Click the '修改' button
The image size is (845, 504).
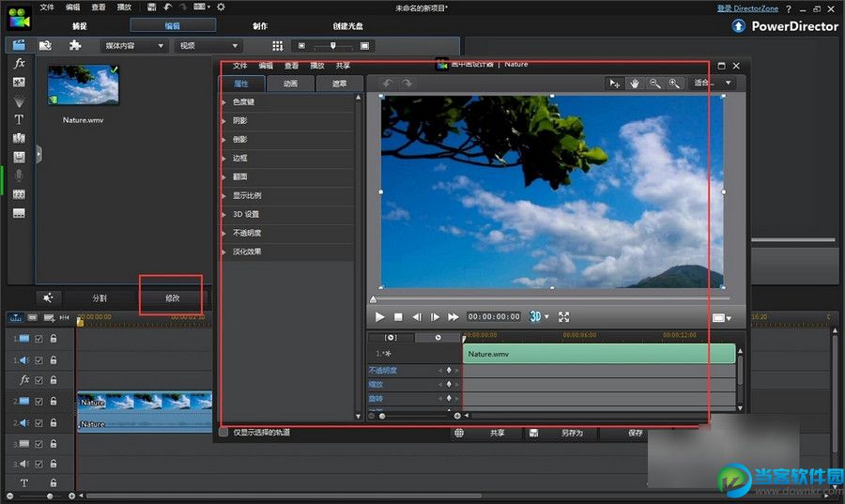pyautogui.click(x=172, y=298)
